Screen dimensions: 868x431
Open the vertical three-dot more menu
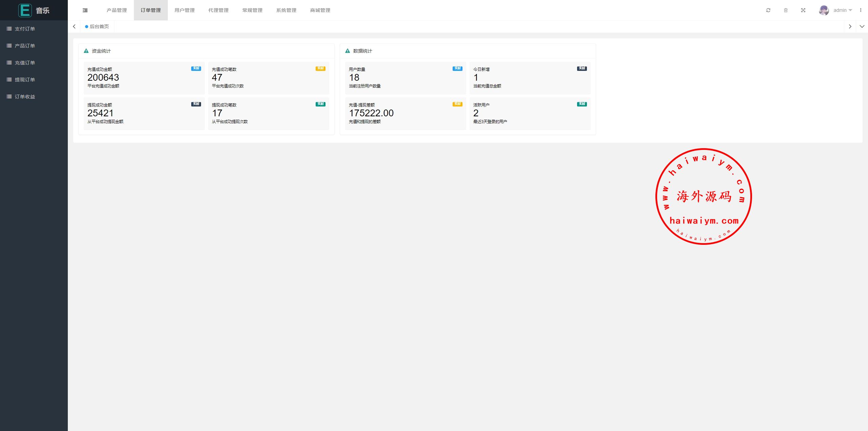click(861, 10)
